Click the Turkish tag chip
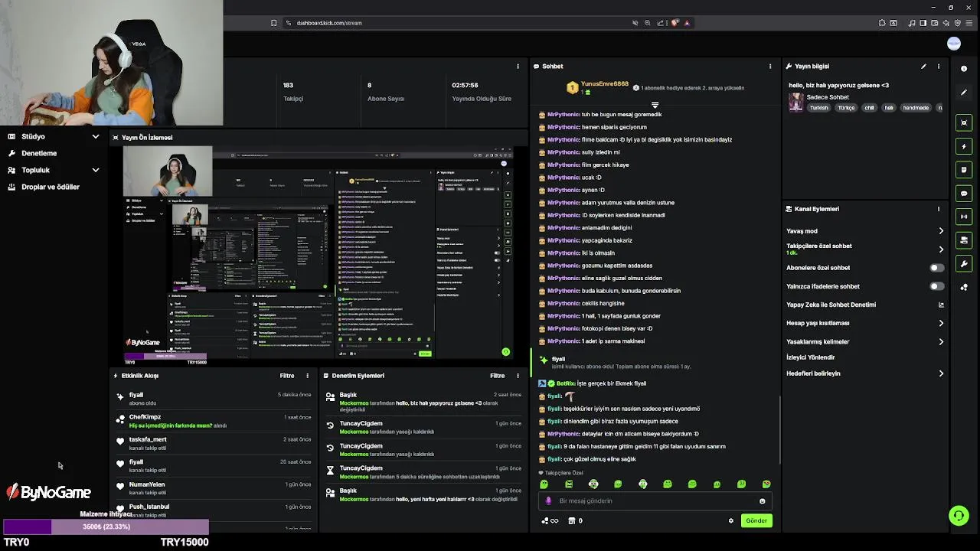 coord(819,108)
